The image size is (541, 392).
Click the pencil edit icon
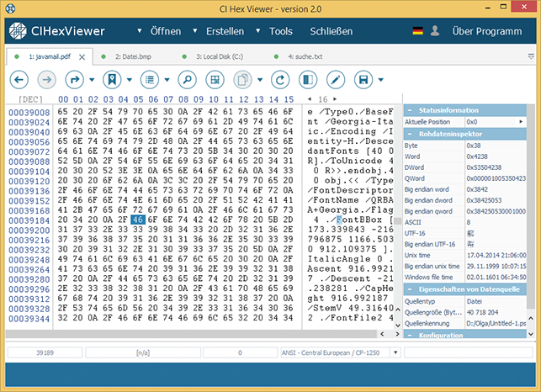tap(336, 80)
